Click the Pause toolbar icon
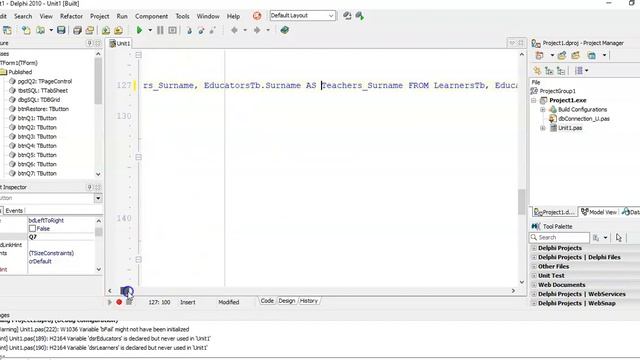 [x=160, y=30]
